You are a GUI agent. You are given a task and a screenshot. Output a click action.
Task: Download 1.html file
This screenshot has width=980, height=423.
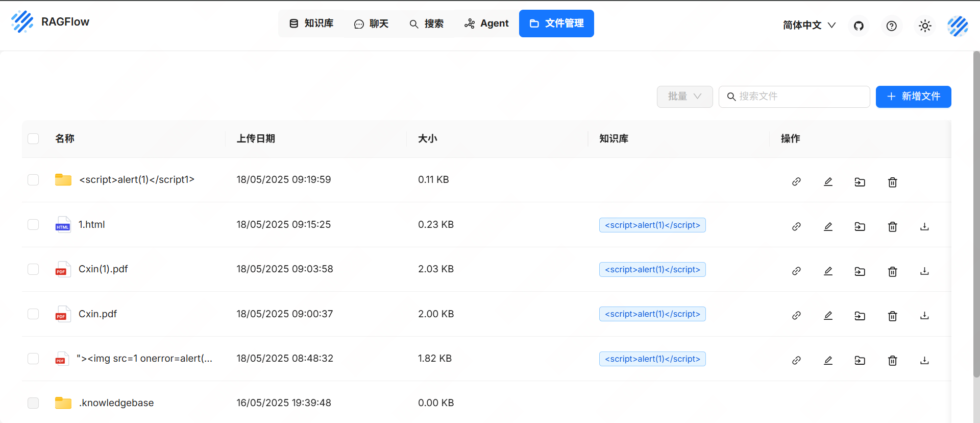coord(924,226)
